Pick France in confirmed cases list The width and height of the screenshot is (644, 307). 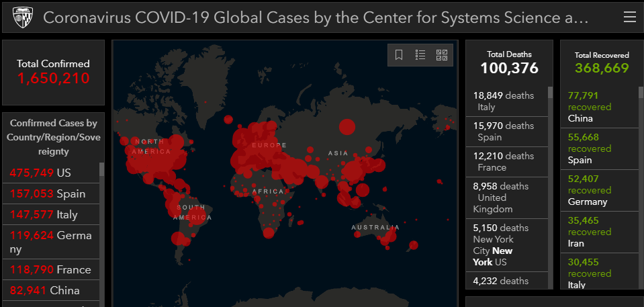tap(50, 269)
